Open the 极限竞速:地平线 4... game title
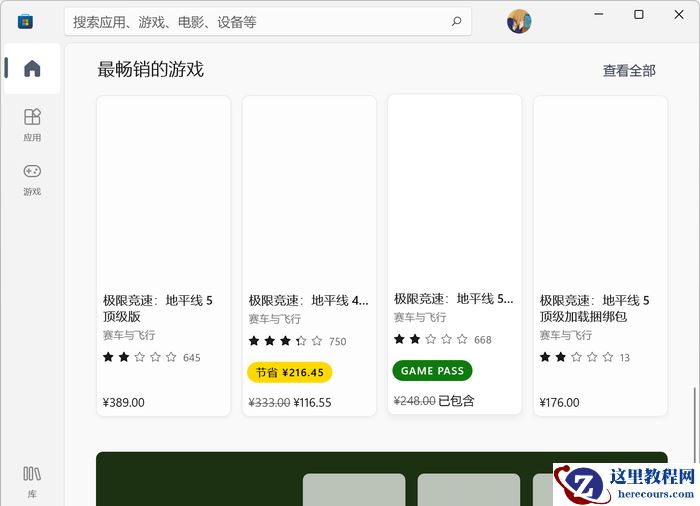Image resolution: width=700 pixels, height=506 pixels. point(308,301)
